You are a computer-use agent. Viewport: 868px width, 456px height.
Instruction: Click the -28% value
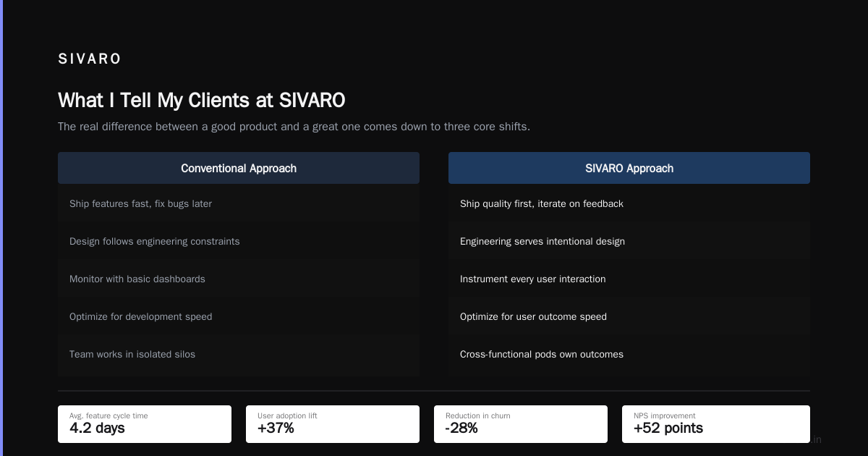tap(461, 428)
